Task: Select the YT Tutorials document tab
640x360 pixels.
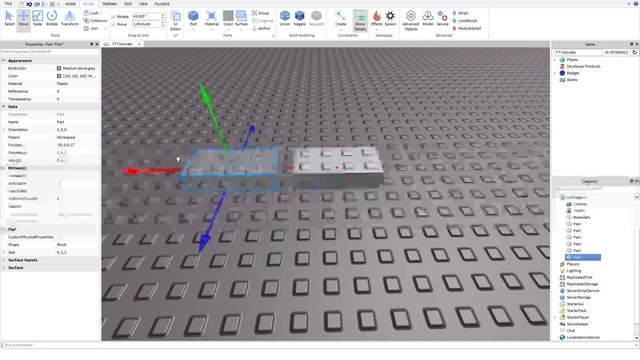Action: [122, 44]
